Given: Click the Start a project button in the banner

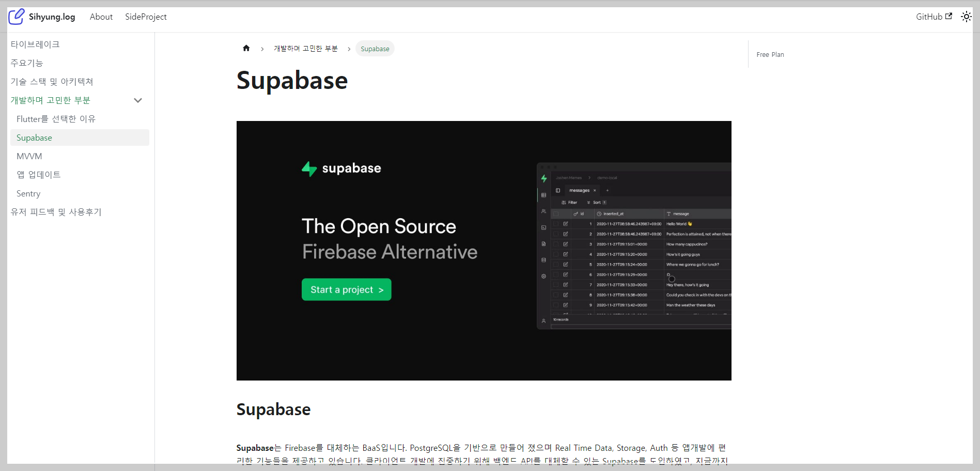Looking at the screenshot, I should coord(347,290).
